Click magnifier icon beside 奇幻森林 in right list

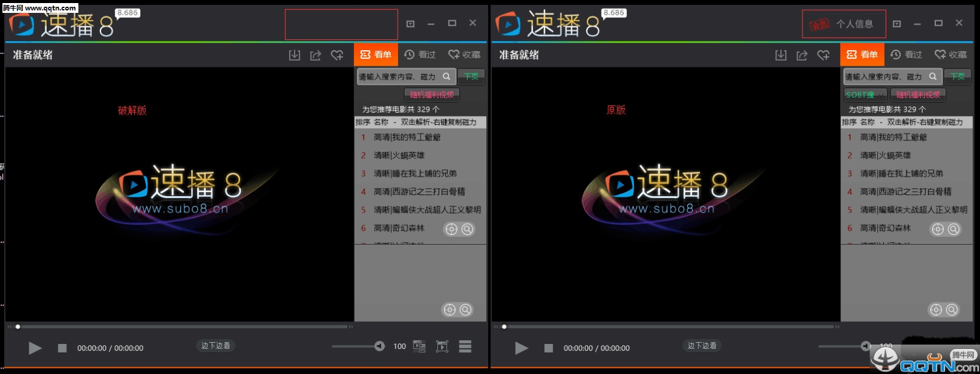(x=954, y=229)
